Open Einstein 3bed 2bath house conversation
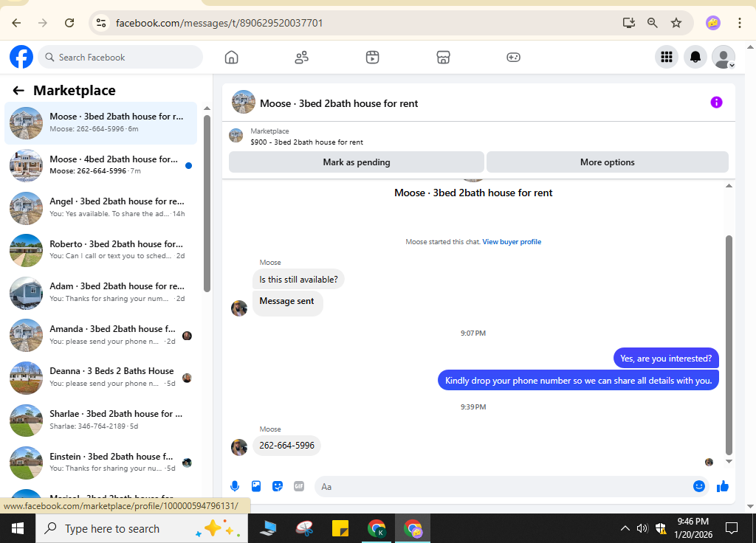756x543 pixels. click(x=100, y=462)
